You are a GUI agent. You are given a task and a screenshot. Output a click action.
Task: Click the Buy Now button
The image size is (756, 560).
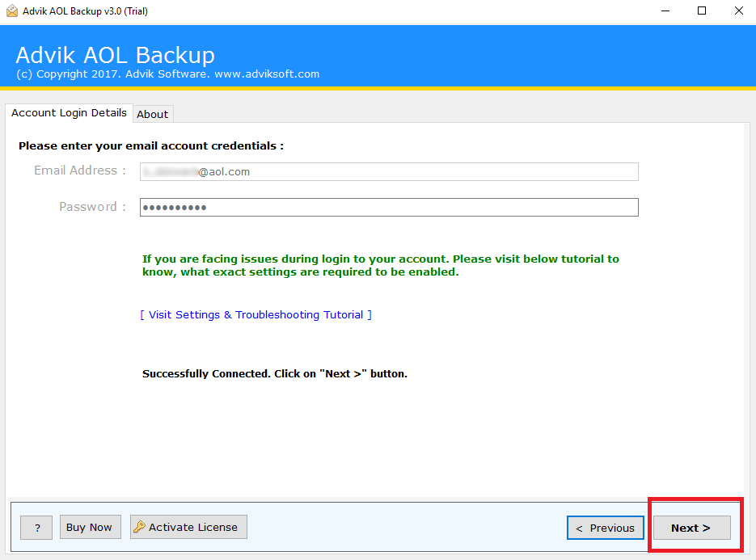click(x=91, y=527)
